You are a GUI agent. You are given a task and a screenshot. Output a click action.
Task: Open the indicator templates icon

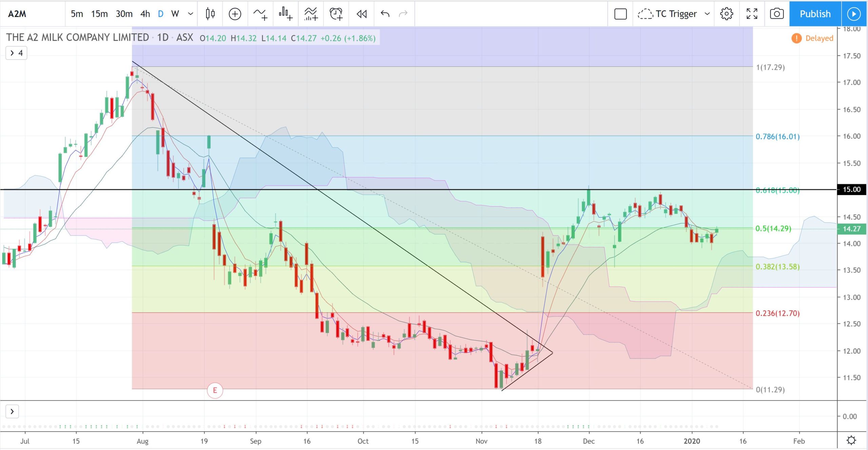[x=311, y=14]
